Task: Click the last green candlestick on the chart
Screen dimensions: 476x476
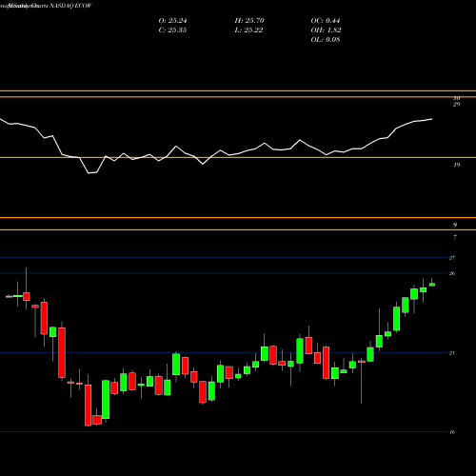Action: click(432, 285)
